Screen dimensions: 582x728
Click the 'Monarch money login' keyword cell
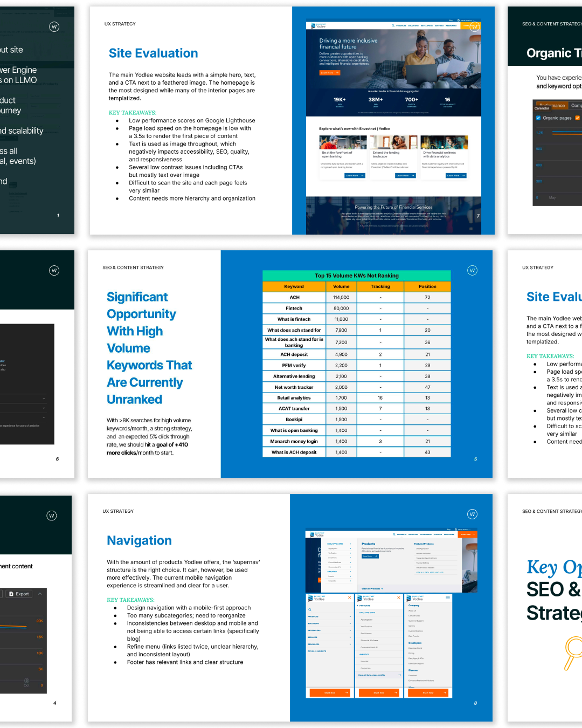click(294, 441)
